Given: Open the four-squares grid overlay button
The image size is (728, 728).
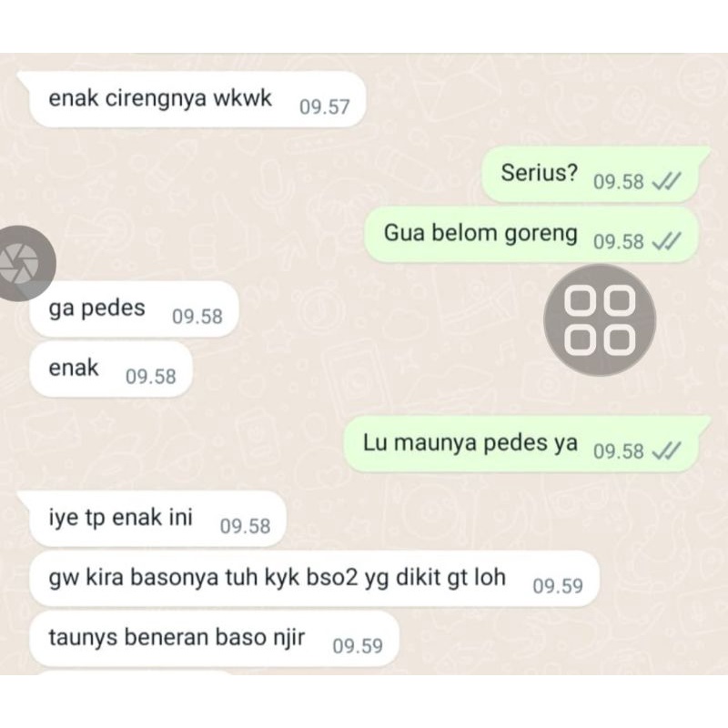Looking at the screenshot, I should pyautogui.click(x=600, y=320).
